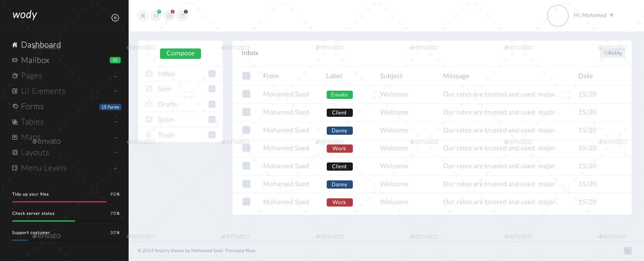Open the pages icon with purple badge
The height and width of the screenshot is (261, 644).
click(182, 16)
